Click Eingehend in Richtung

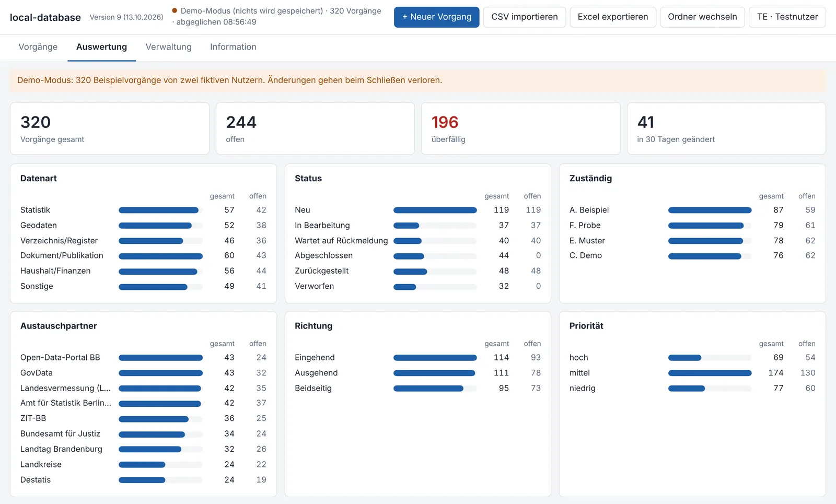417,358
